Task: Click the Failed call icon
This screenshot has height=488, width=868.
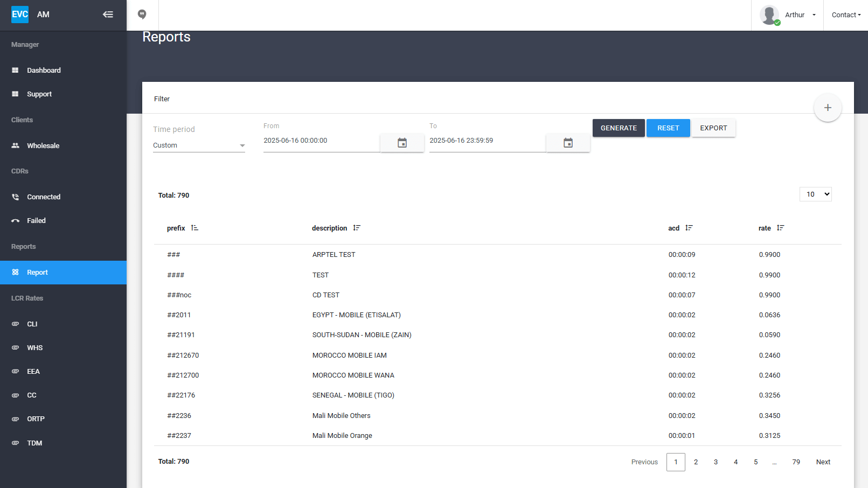Action: pos(15,221)
